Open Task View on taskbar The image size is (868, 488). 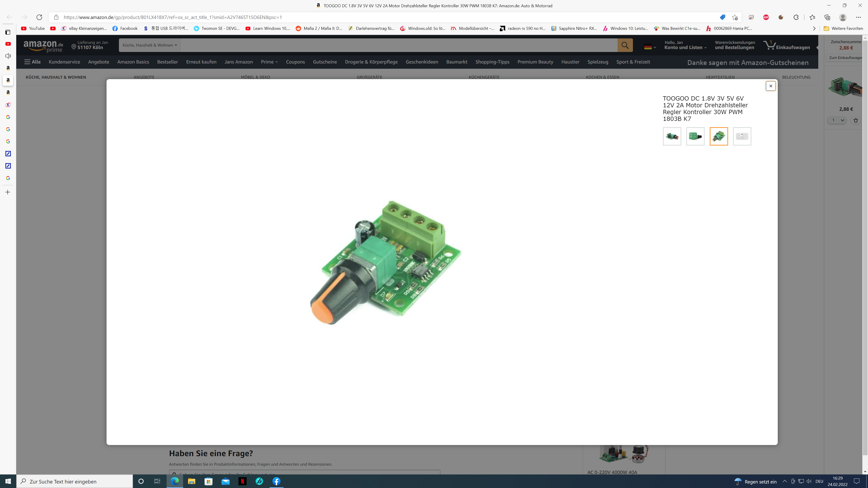pyautogui.click(x=157, y=481)
